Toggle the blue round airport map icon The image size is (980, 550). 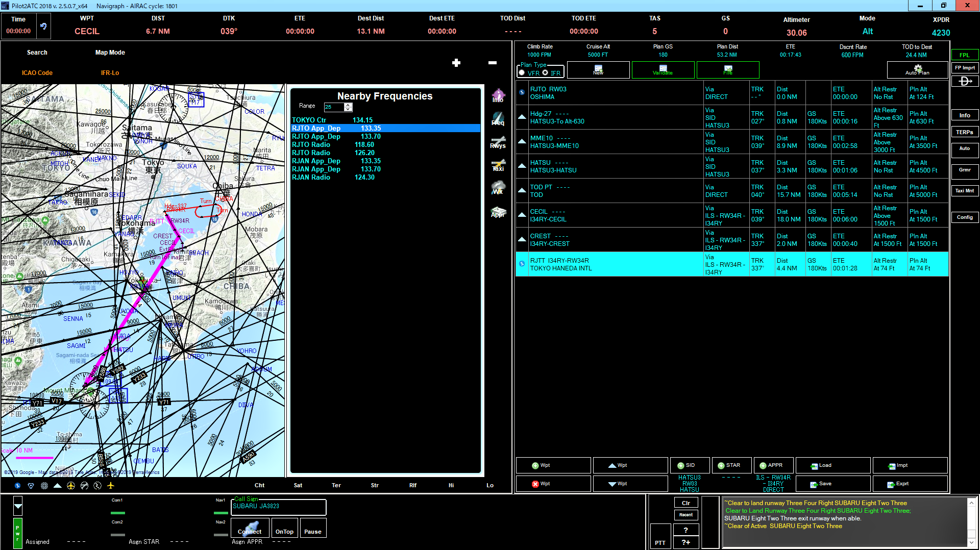pos(18,486)
